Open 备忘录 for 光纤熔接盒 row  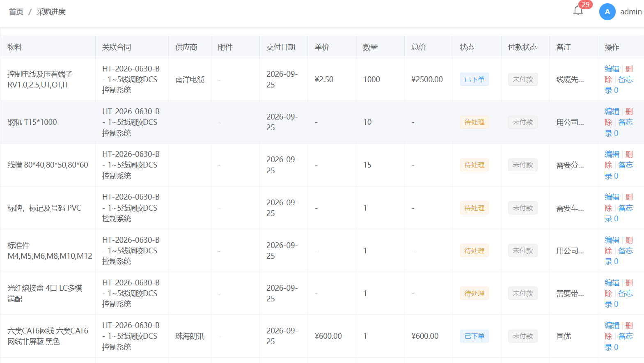pyautogui.click(x=626, y=293)
